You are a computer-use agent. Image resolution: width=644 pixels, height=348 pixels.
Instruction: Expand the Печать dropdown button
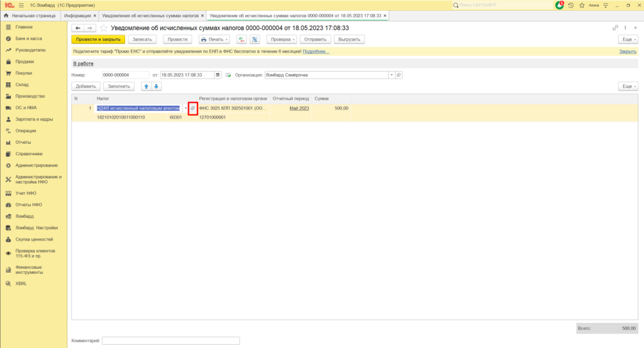pyautogui.click(x=215, y=39)
